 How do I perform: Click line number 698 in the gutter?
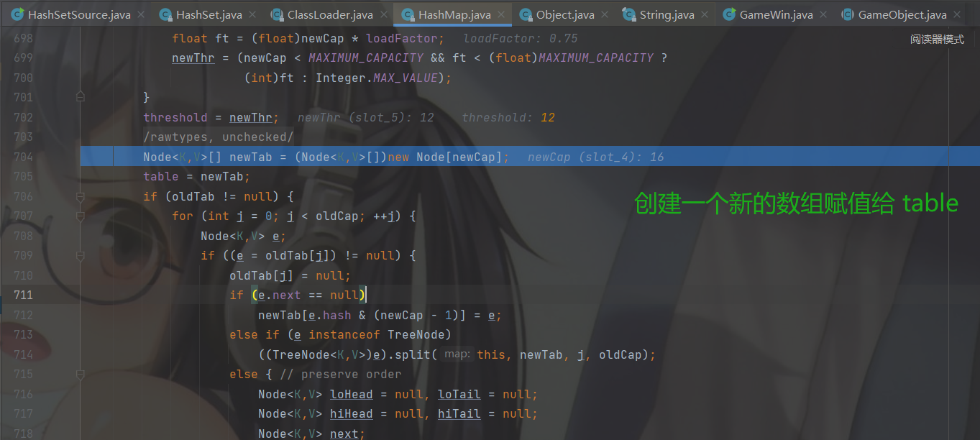[x=24, y=38]
